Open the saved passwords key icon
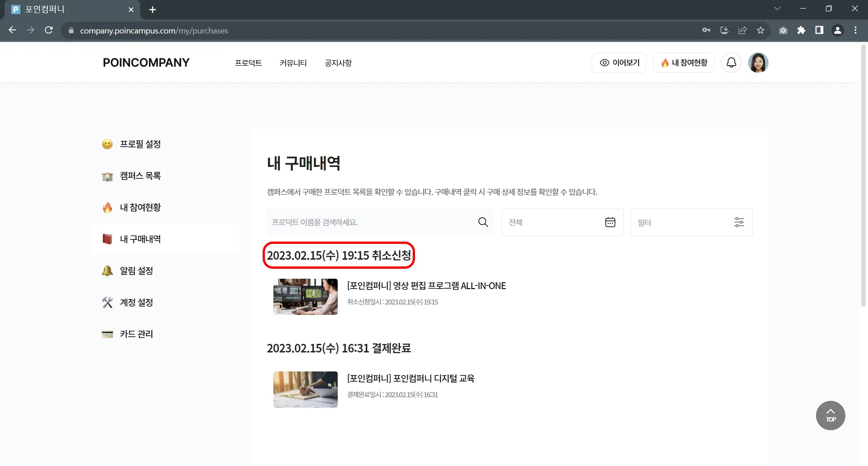The height and width of the screenshot is (466, 868). pos(706,30)
